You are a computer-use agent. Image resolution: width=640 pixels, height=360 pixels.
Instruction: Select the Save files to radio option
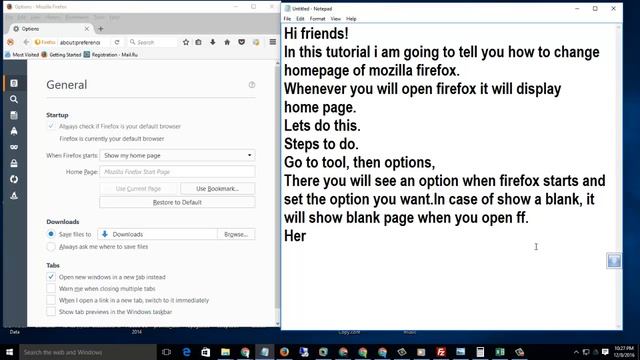51,234
